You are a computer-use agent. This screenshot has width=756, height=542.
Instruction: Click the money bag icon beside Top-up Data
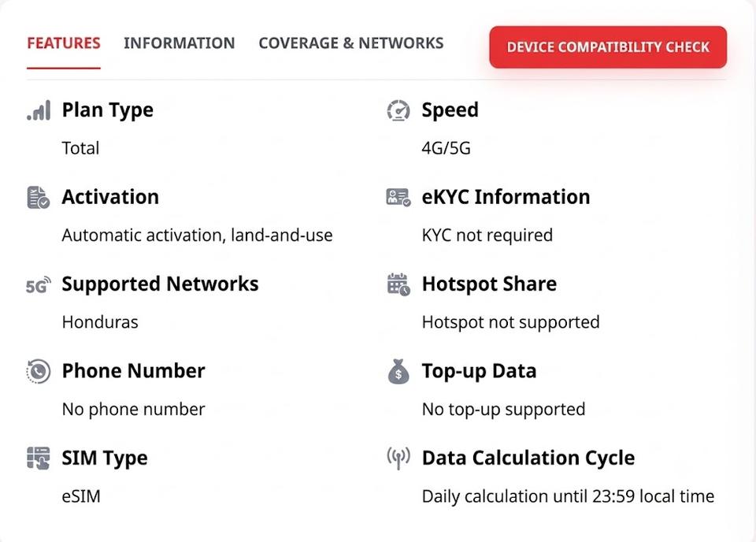point(398,372)
